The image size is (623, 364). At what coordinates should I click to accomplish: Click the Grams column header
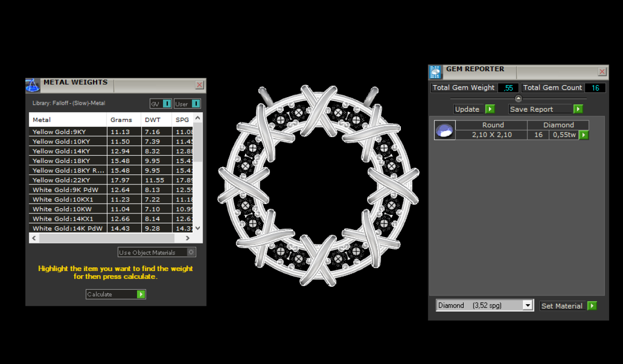coord(124,120)
